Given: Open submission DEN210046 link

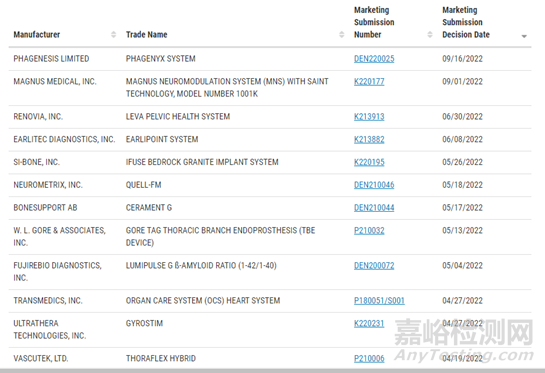Looking at the screenshot, I should [x=374, y=185].
